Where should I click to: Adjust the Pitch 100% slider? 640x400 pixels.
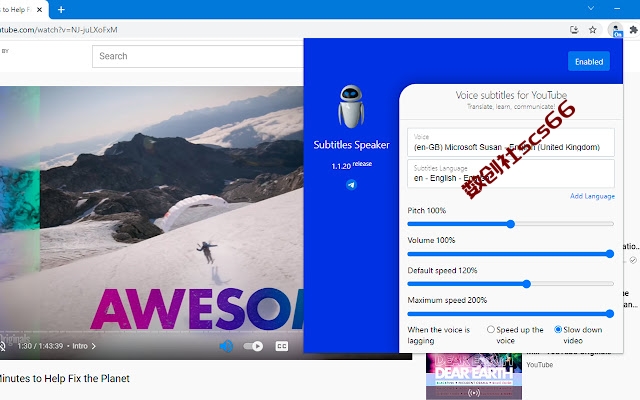(x=511, y=224)
